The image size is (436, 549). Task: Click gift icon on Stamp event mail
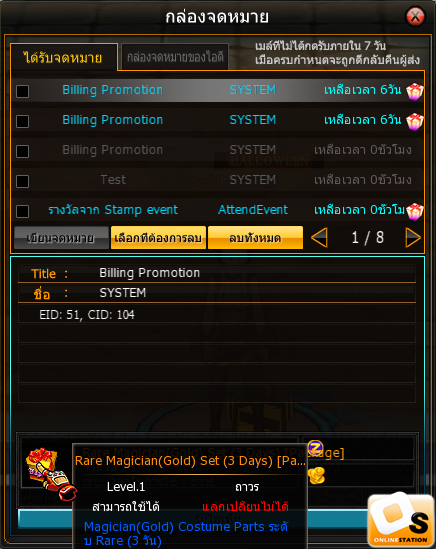click(x=415, y=211)
